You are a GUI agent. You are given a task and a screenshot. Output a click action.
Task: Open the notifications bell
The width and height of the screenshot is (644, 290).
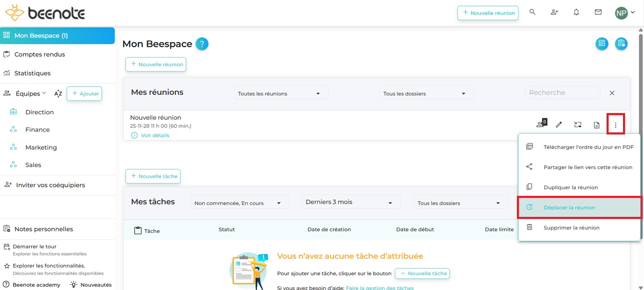click(576, 13)
